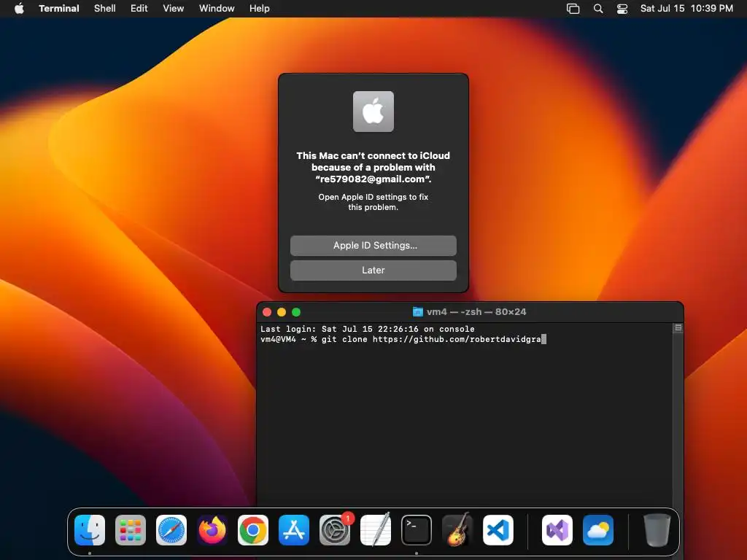Open Visual Studio purple icon in Dock
Viewport: 747px width, 560px height.
557,530
